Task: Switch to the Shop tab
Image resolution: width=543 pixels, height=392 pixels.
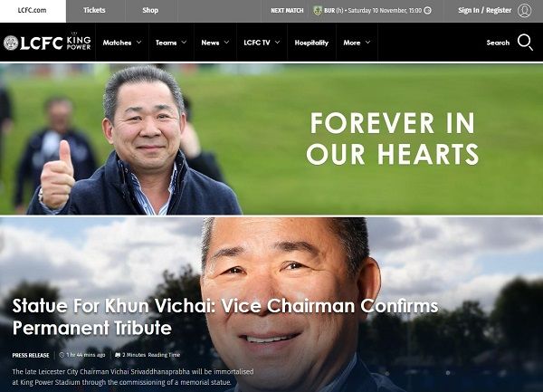Action: coord(150,10)
